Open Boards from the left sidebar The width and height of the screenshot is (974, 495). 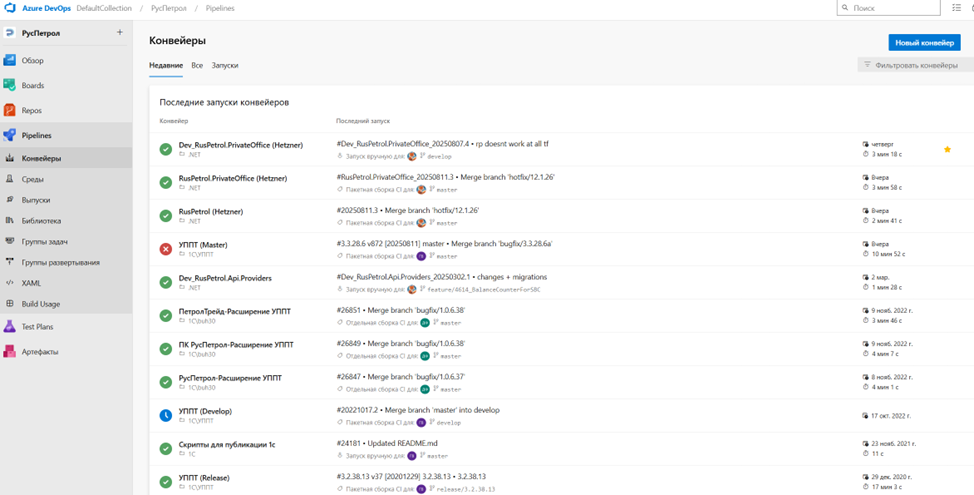(32, 85)
